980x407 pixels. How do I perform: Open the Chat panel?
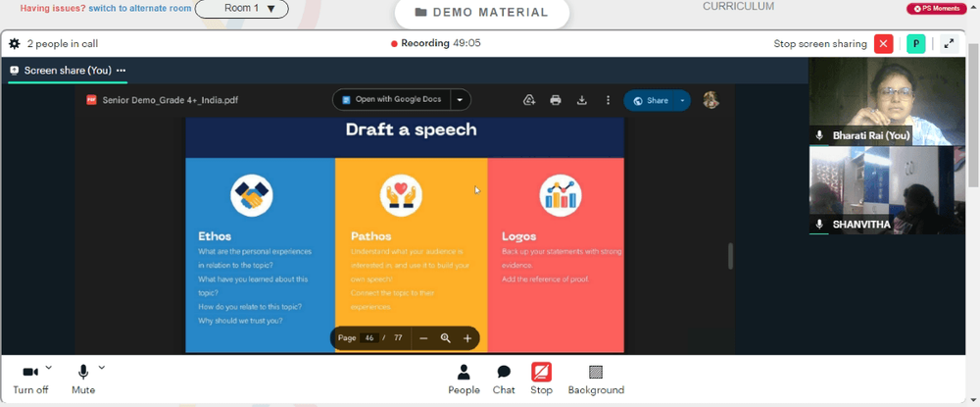pyautogui.click(x=504, y=379)
